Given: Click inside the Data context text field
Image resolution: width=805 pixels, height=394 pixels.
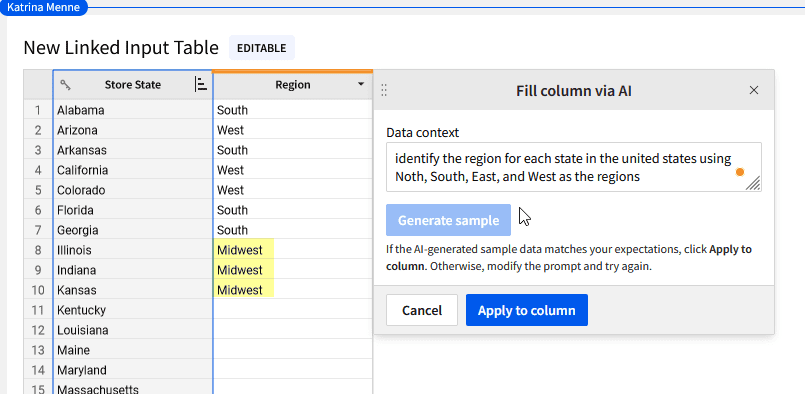Looking at the screenshot, I should (573, 167).
